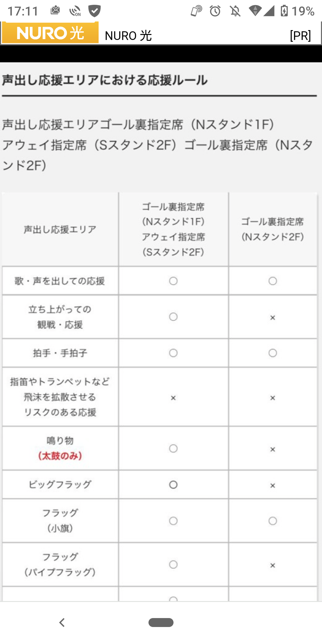
Task: Tap the 声出し応援エリアにおける応援ルール heading
Action: 105,80
